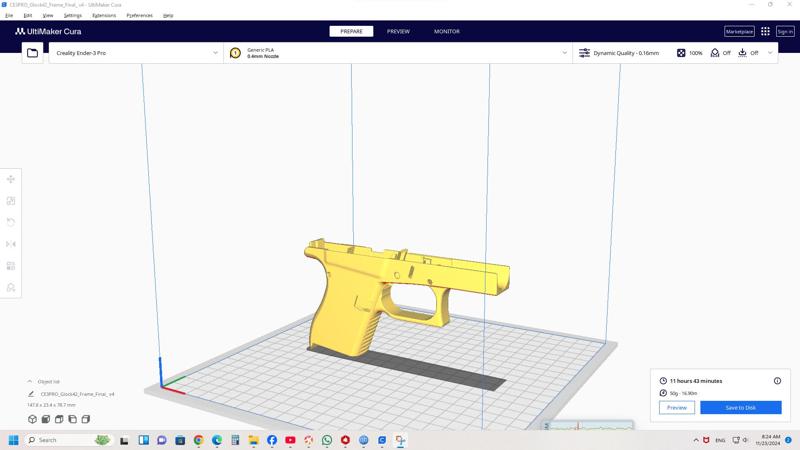Open File Explorer from taskbar

pyautogui.click(x=254, y=440)
